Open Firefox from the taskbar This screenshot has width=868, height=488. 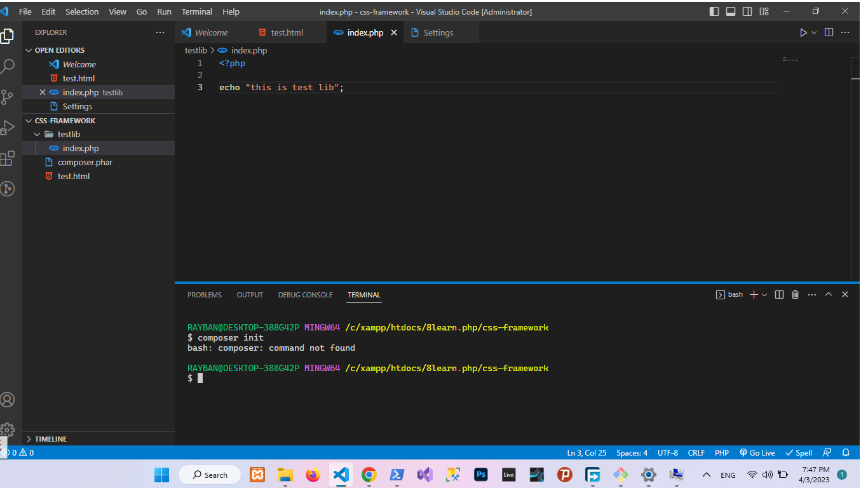[x=313, y=475]
